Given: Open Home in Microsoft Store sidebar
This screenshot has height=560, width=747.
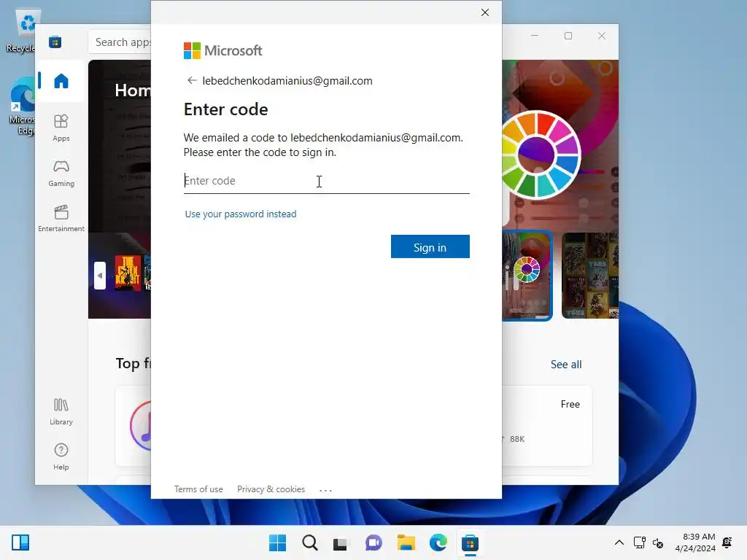Looking at the screenshot, I should [x=61, y=81].
